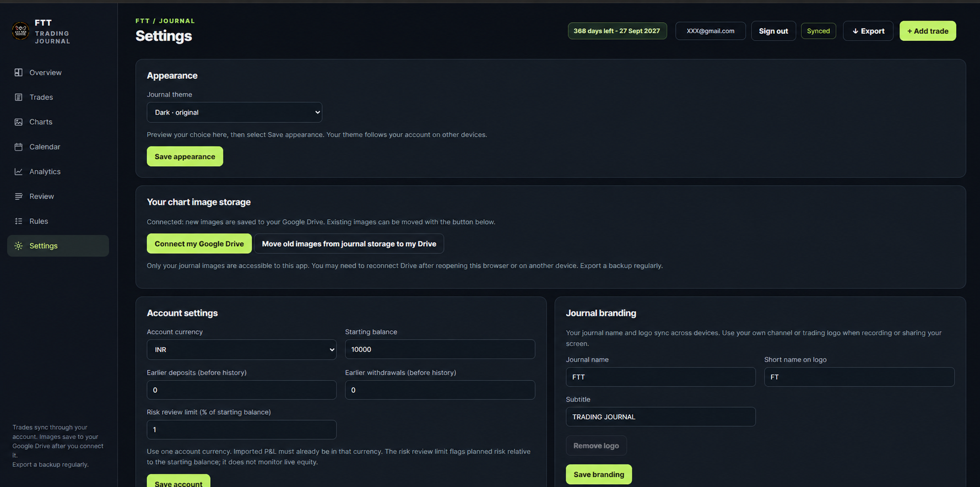Click the Overview dashboard icon
980x487 pixels.
[x=19, y=72]
